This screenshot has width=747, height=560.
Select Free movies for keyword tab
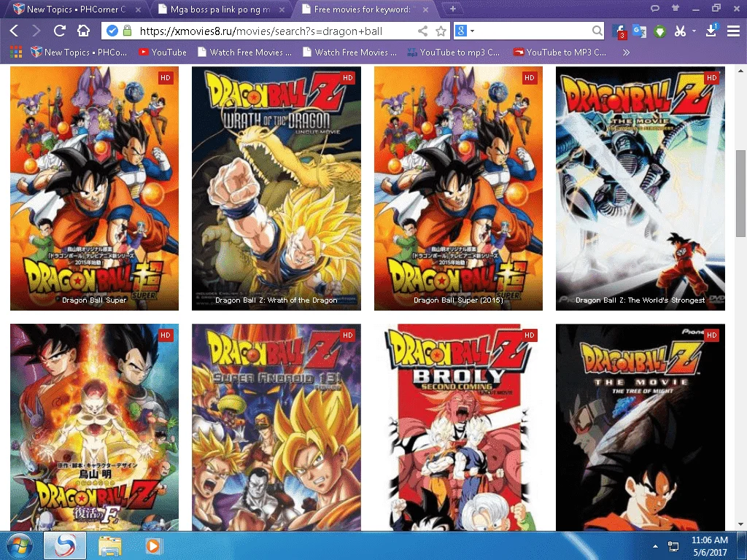(x=362, y=9)
